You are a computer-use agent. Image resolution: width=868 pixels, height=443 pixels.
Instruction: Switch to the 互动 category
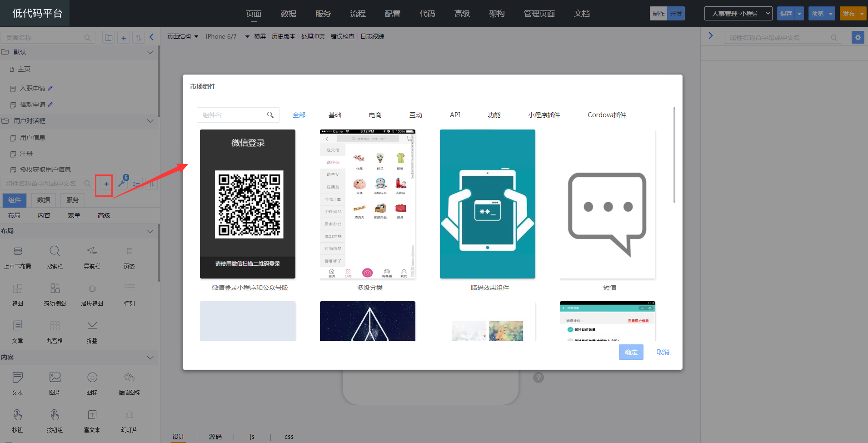tap(416, 115)
